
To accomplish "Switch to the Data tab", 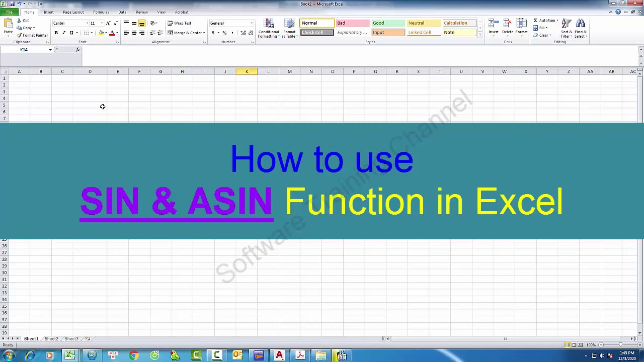I will [x=122, y=12].
